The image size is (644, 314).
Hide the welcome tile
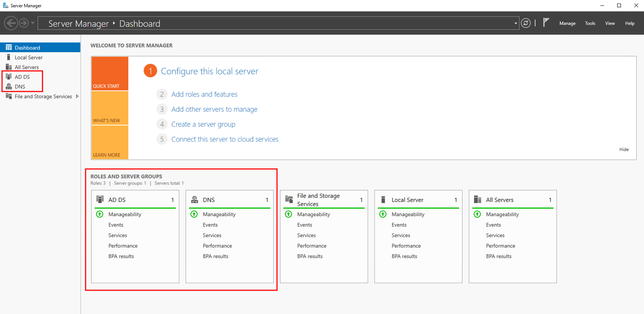pos(624,149)
